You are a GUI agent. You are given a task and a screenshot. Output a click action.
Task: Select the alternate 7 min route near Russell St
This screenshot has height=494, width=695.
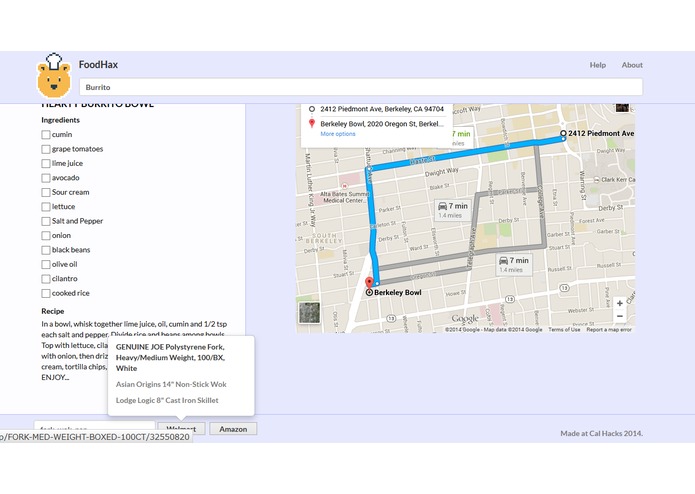(514, 265)
